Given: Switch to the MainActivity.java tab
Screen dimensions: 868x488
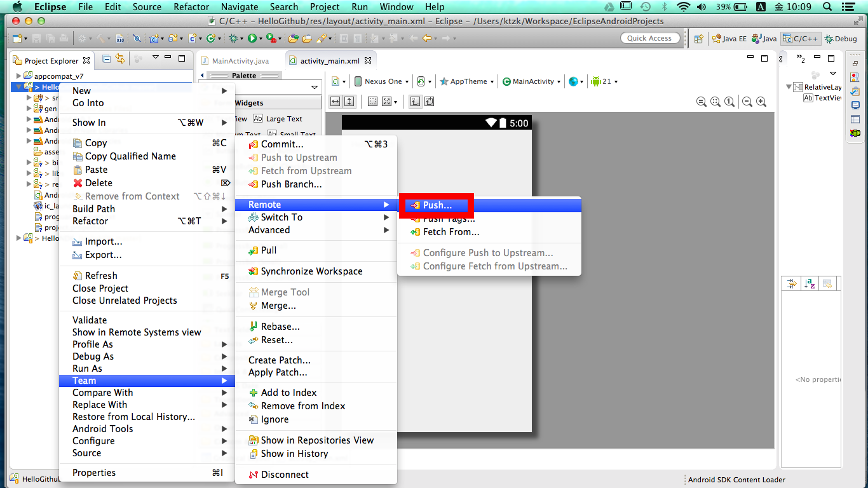Looking at the screenshot, I should (240, 61).
